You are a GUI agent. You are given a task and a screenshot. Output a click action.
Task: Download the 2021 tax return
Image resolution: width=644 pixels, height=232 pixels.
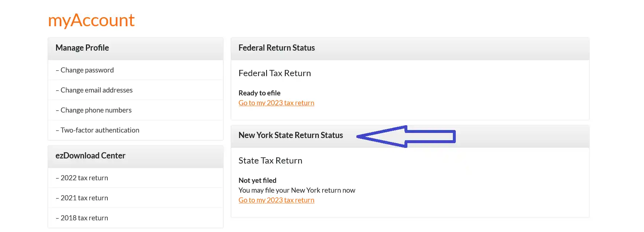[x=84, y=198]
